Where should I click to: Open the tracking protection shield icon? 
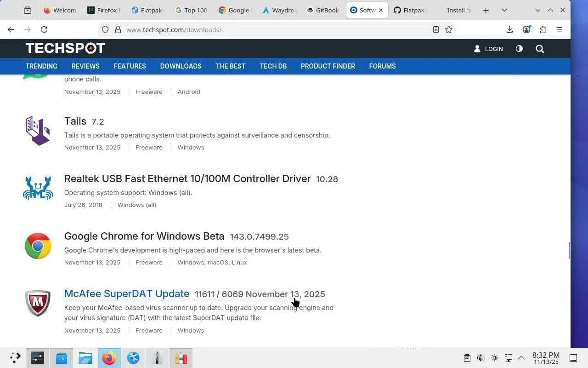105,29
